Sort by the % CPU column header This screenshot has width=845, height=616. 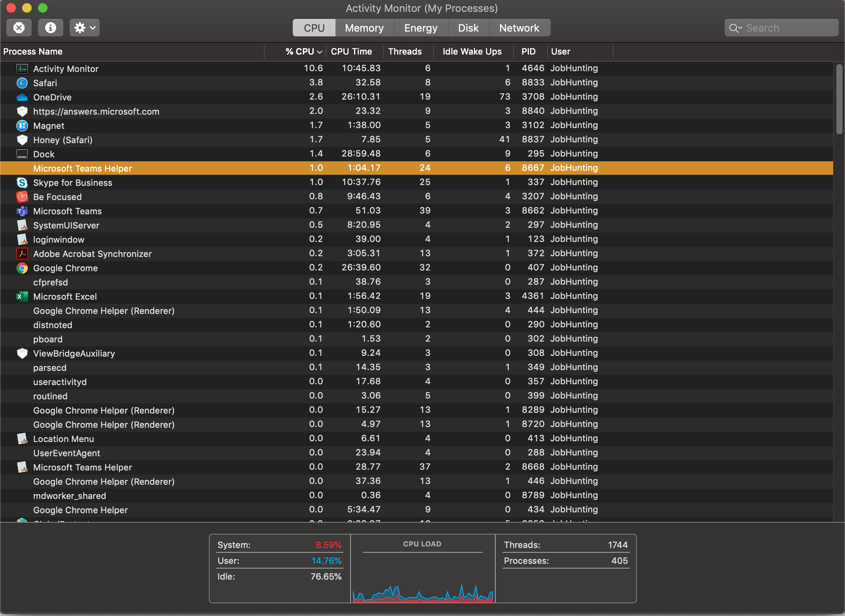(x=299, y=52)
